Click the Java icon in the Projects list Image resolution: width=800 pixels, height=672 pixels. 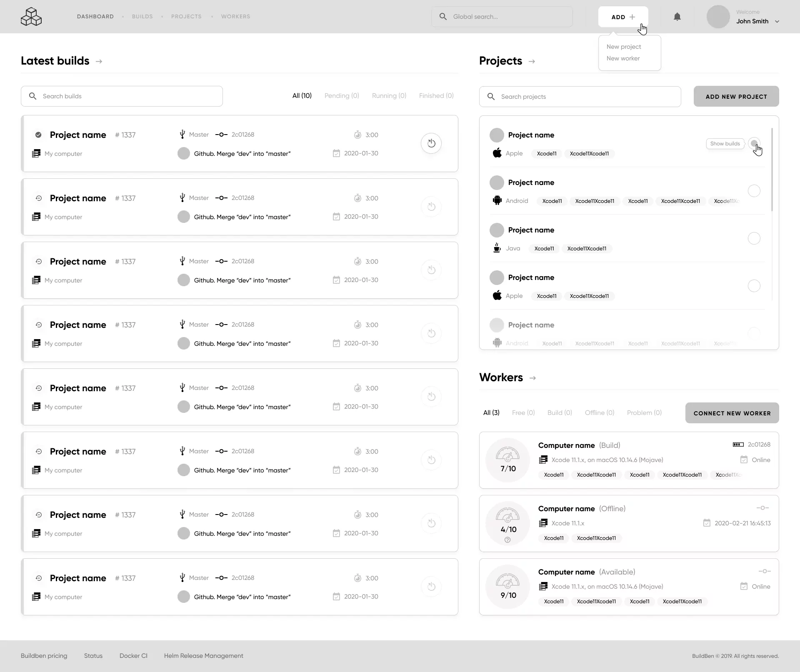point(496,248)
